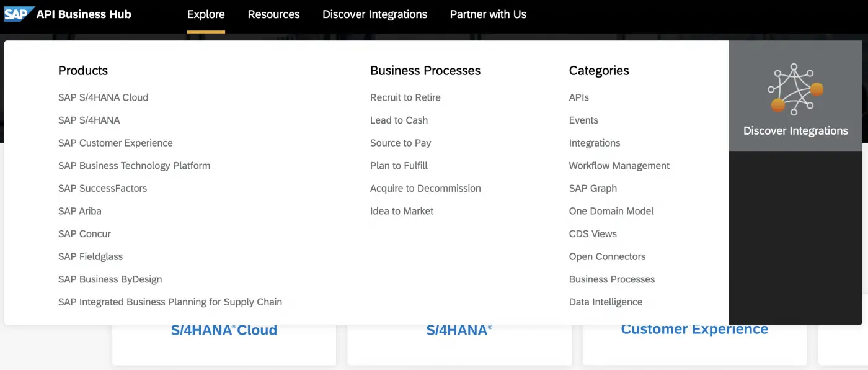Open Plan to Fulfill process

point(399,166)
